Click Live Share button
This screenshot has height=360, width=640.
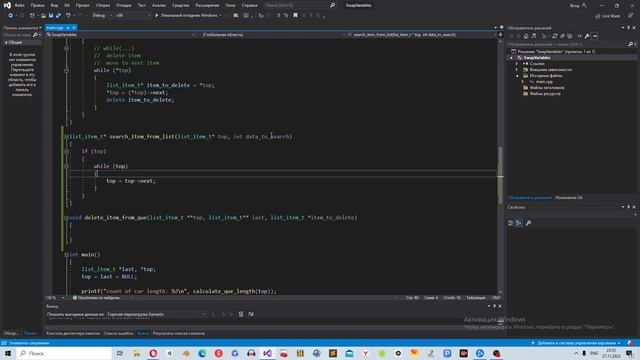pos(608,16)
